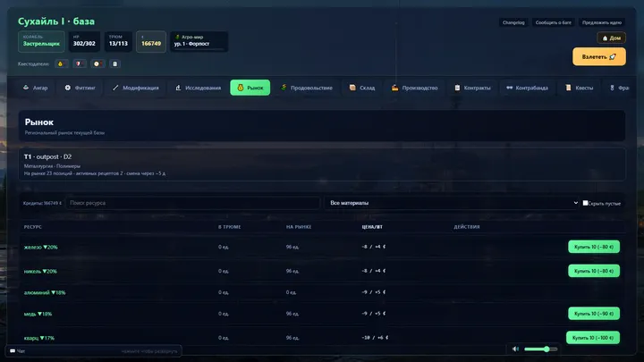The width and height of the screenshot is (644, 362).
Task: Click the Производство factory icon tab
Action: pos(414,88)
